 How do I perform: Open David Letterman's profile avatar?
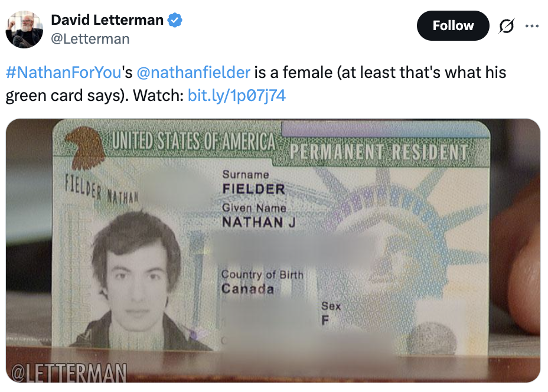tap(24, 30)
